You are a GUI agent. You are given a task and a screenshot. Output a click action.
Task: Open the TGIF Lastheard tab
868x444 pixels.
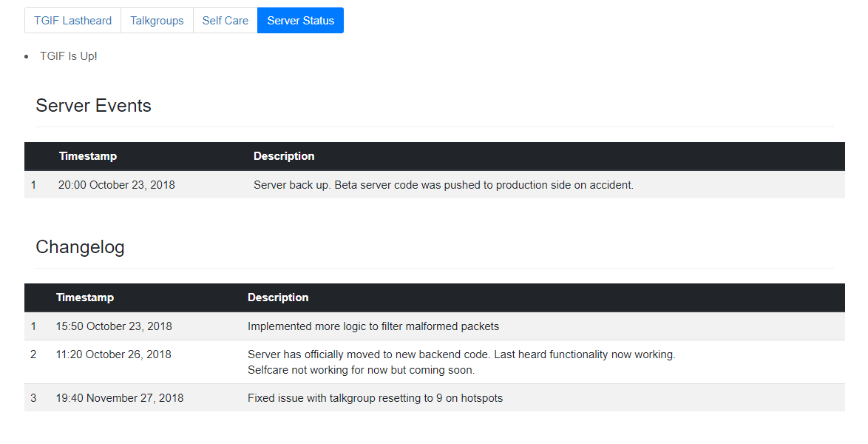[x=72, y=21]
